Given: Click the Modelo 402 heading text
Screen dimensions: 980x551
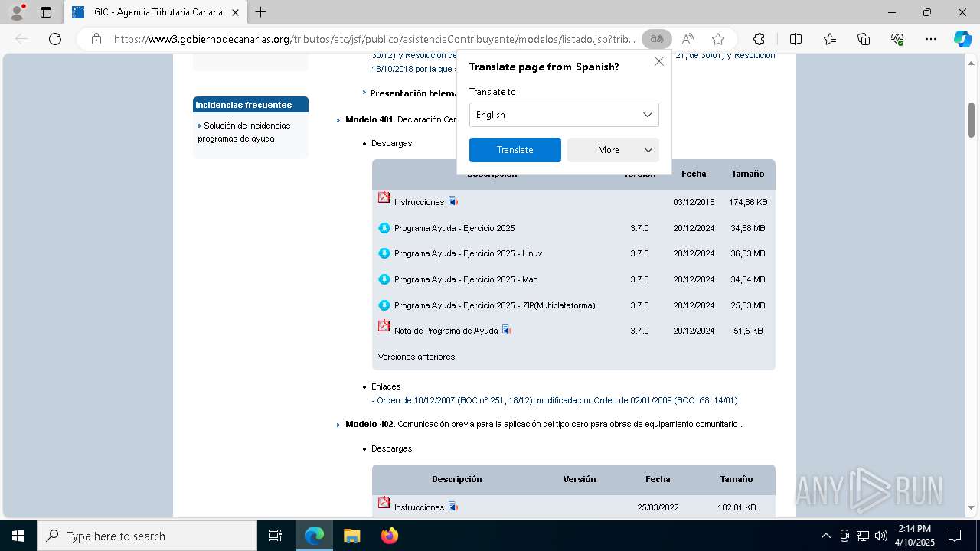Looking at the screenshot, I should (x=369, y=424).
